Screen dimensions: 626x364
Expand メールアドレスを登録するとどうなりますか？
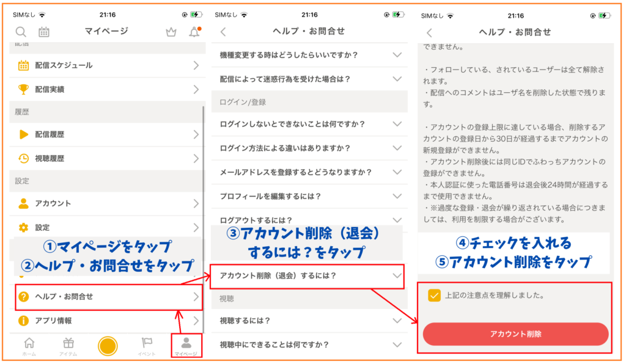point(309,172)
